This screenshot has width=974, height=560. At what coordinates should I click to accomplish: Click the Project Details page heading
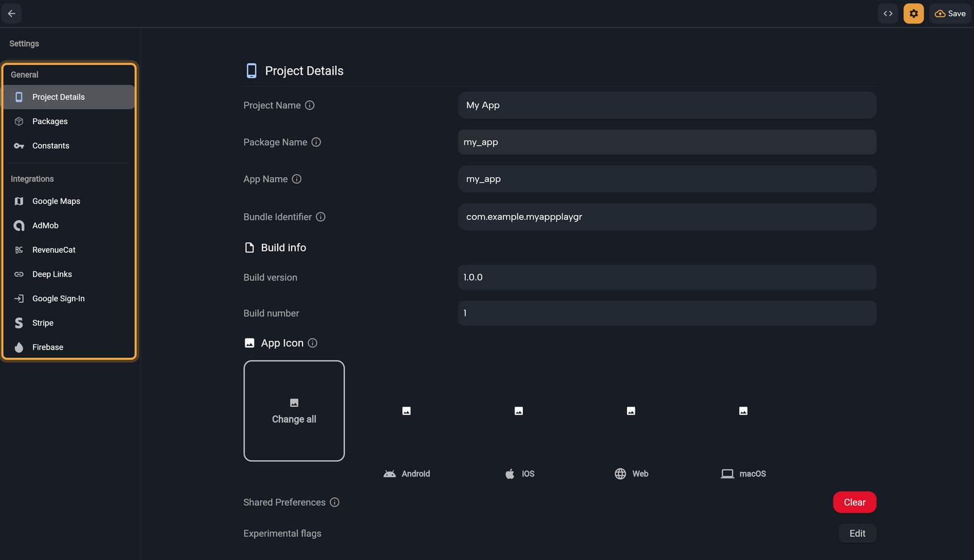304,71
